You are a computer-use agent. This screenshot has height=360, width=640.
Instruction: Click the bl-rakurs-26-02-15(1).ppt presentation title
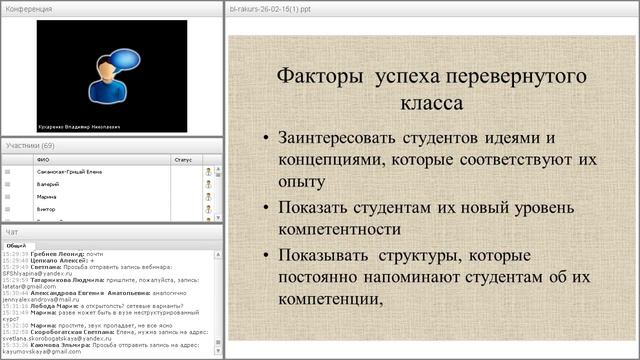tap(270, 9)
